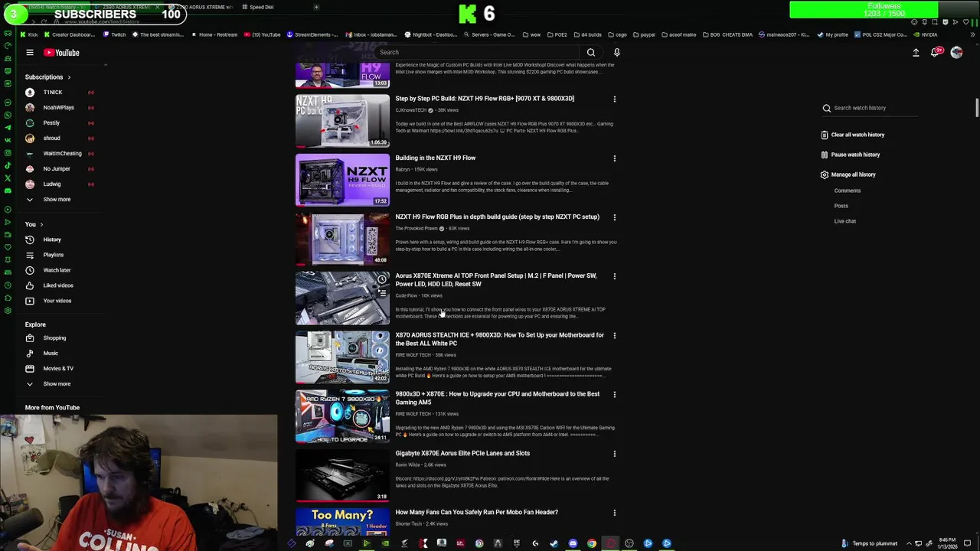Start voice search with microphone icon
980x551 pixels.
616,53
